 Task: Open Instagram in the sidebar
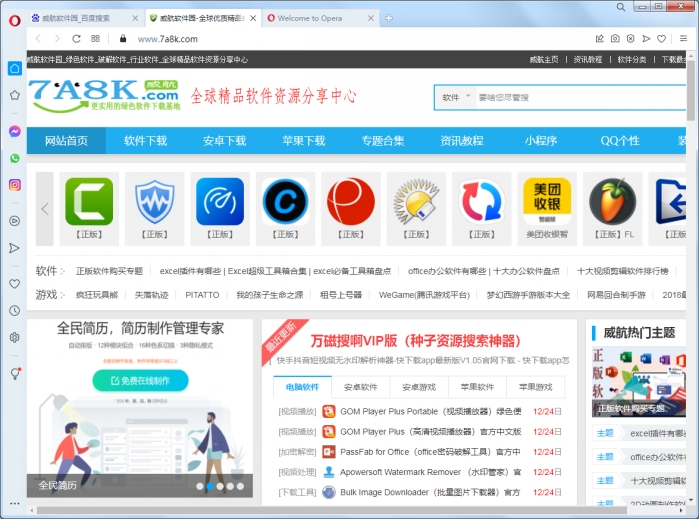tap(15, 185)
